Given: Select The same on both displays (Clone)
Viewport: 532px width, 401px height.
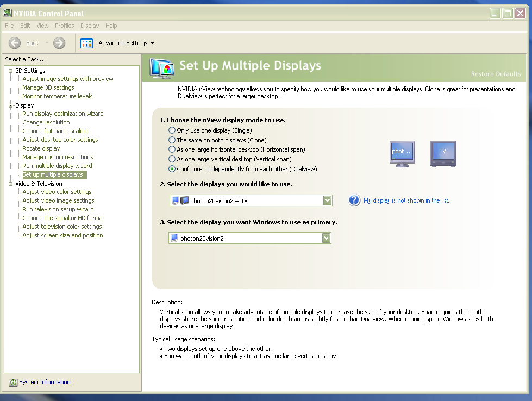Looking at the screenshot, I should 172,140.
